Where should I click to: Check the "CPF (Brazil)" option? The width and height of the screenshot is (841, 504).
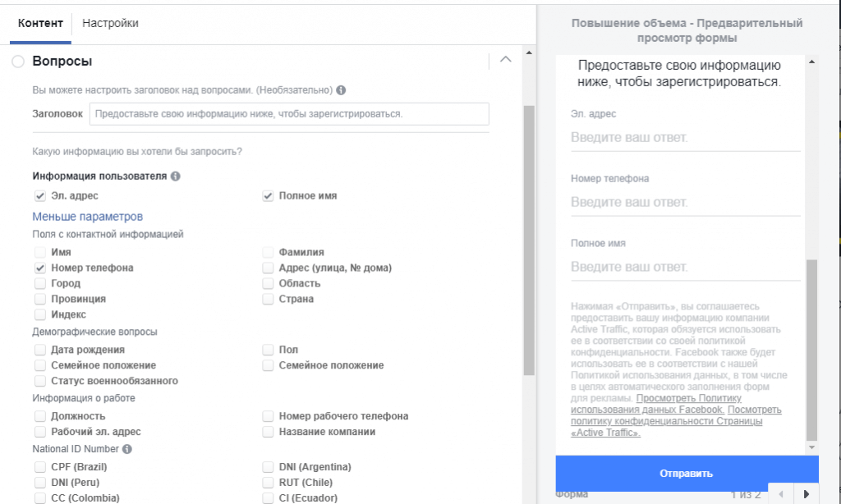[39, 467]
